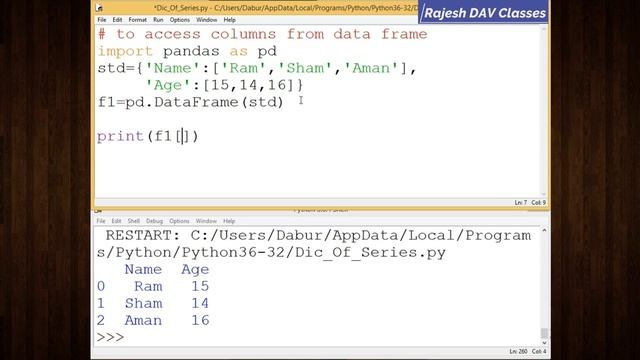The image size is (640, 360).
Task: Open the Options menu in the editor window
Action: coord(180,20)
